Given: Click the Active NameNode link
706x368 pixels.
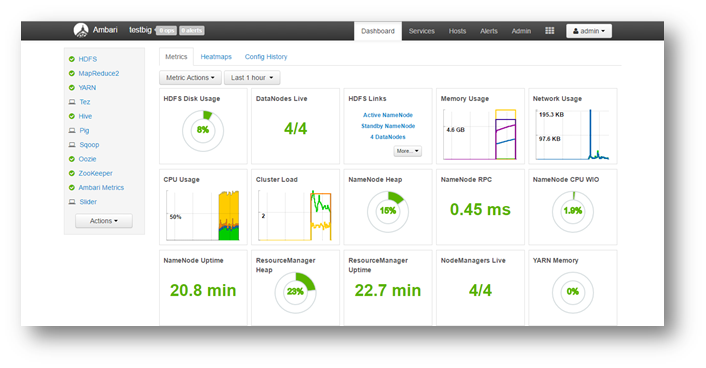Looking at the screenshot, I should tap(388, 115).
